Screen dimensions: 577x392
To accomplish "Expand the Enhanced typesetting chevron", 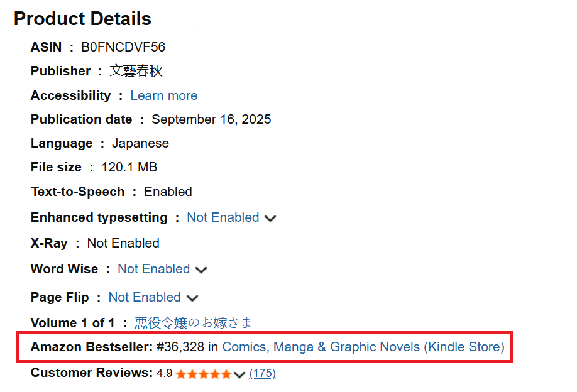I will (270, 219).
